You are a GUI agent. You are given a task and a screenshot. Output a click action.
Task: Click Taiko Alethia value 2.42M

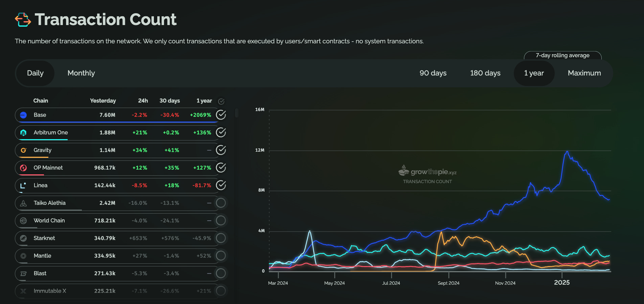tap(107, 203)
